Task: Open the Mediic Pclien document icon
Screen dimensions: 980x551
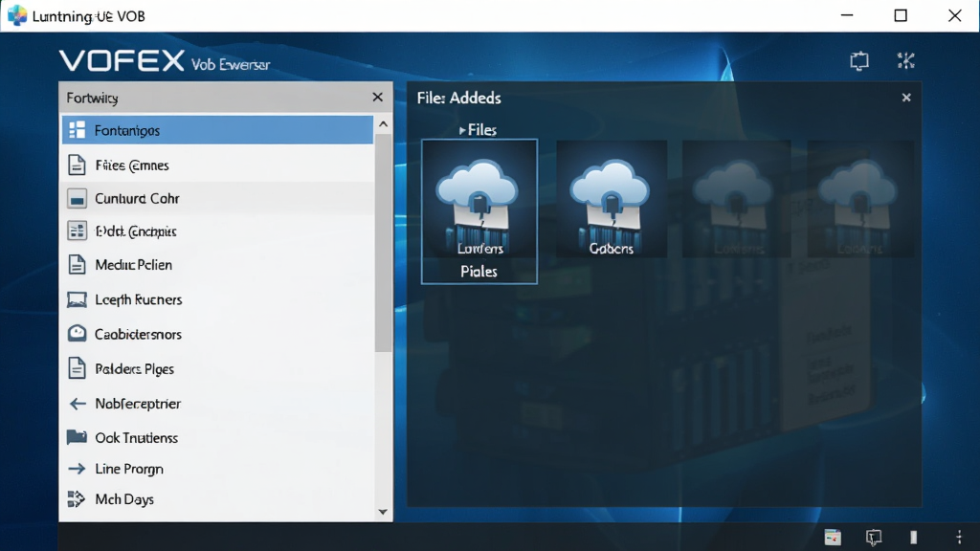Action: (77, 265)
